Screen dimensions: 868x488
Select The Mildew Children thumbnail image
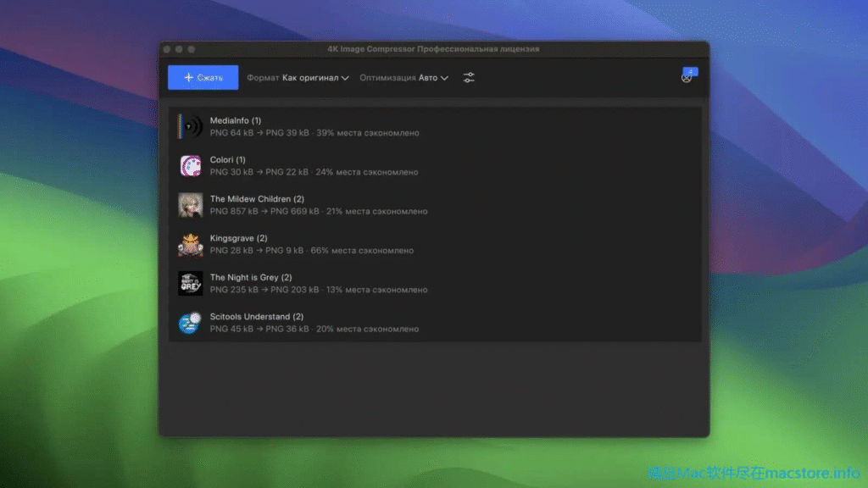tap(191, 205)
